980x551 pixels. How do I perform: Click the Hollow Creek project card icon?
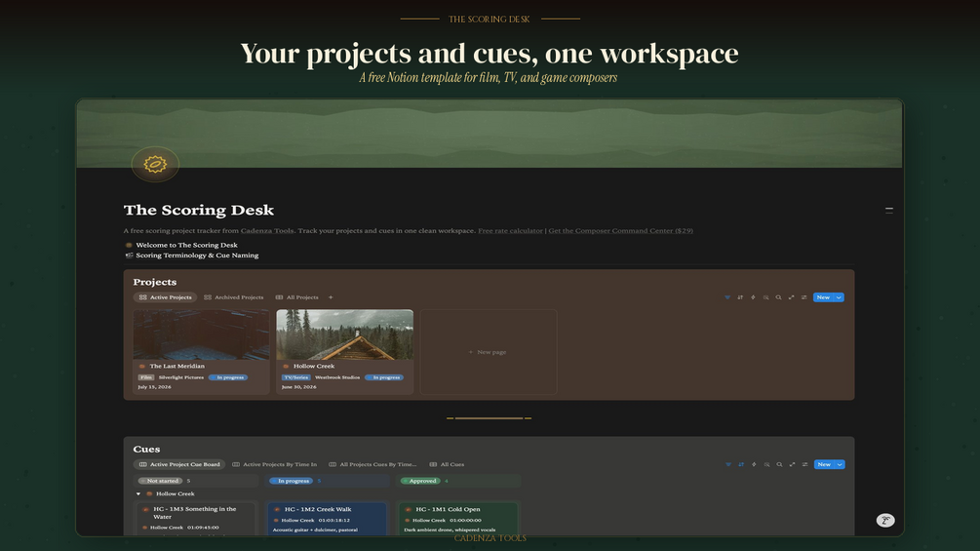click(286, 366)
